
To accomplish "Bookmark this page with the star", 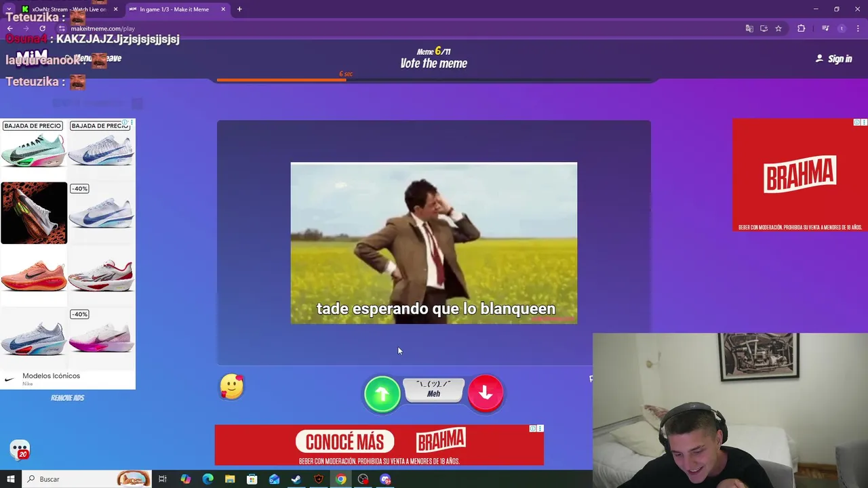I will [778, 28].
